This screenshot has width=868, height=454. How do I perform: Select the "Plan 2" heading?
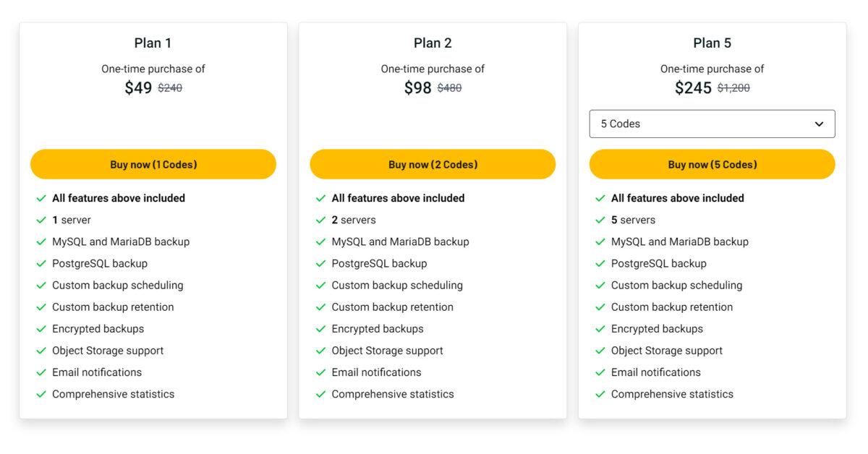433,43
